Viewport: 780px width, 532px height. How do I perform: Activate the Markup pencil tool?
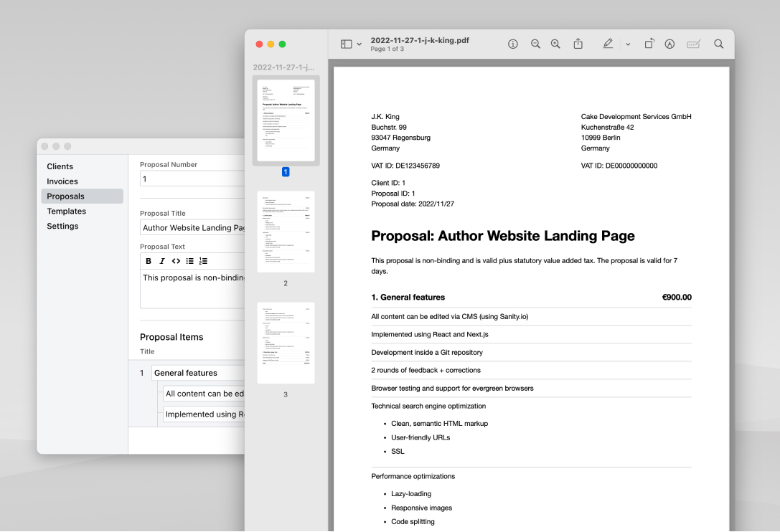tap(608, 44)
